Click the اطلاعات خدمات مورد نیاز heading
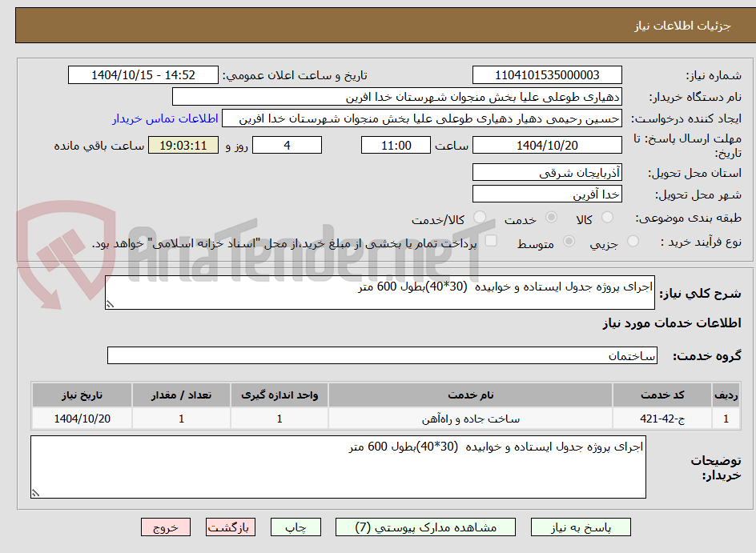756x553 pixels. (x=672, y=323)
